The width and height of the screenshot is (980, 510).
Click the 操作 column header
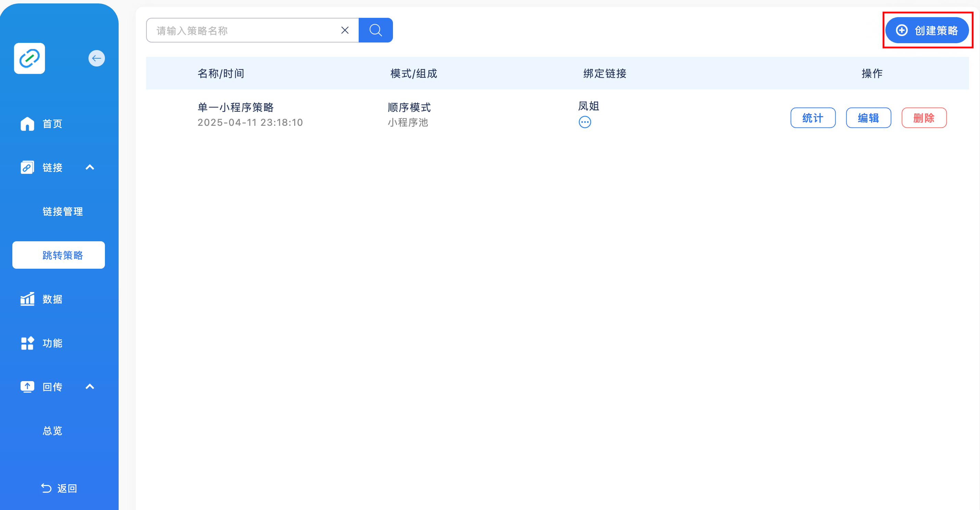[872, 73]
